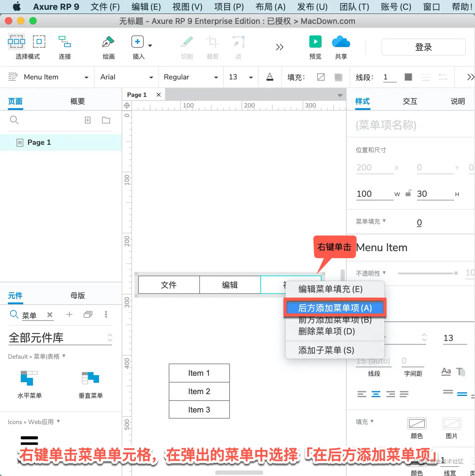The image size is (475, 476).
Task: Switch to the Interactions (交互) tab
Action: pos(410,101)
